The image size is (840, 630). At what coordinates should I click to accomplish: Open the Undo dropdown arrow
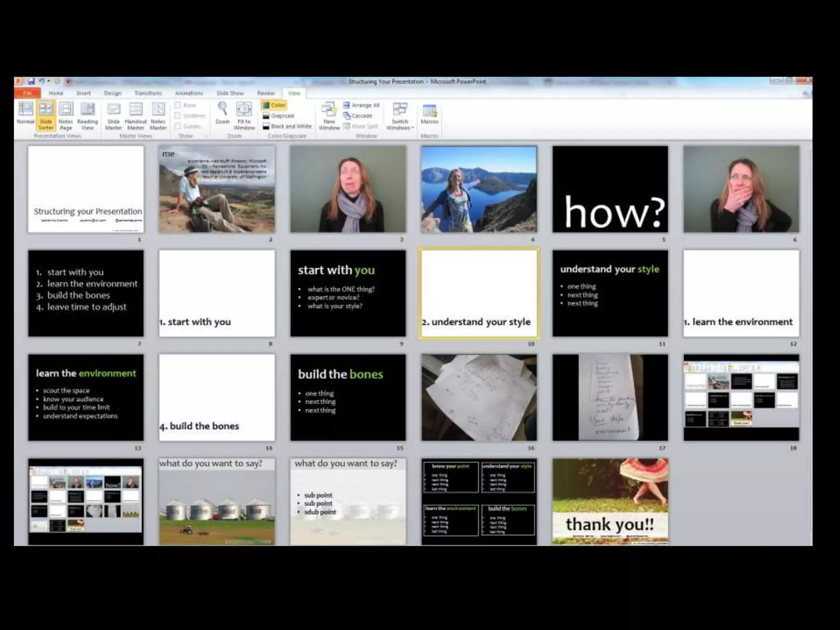(x=49, y=81)
